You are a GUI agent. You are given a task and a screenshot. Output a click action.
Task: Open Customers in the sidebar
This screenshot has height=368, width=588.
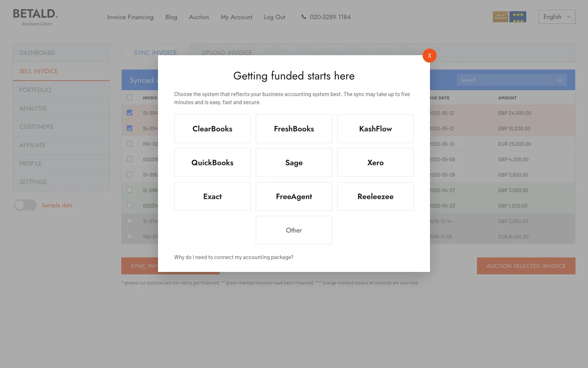[61, 127]
